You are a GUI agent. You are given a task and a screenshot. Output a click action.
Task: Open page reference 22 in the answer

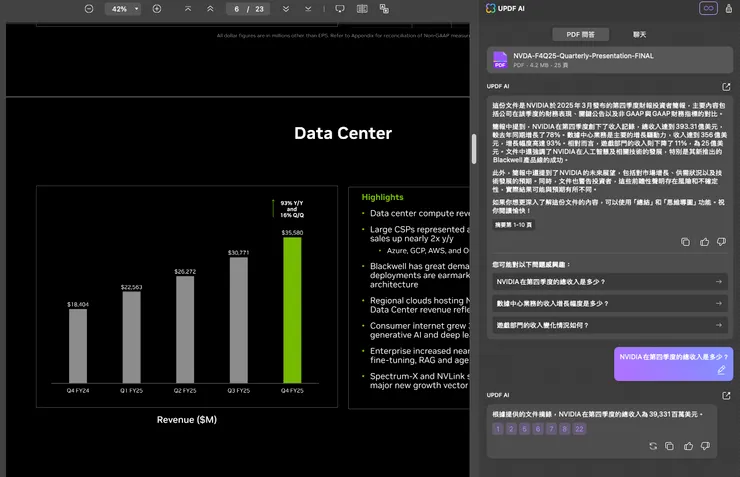580,429
